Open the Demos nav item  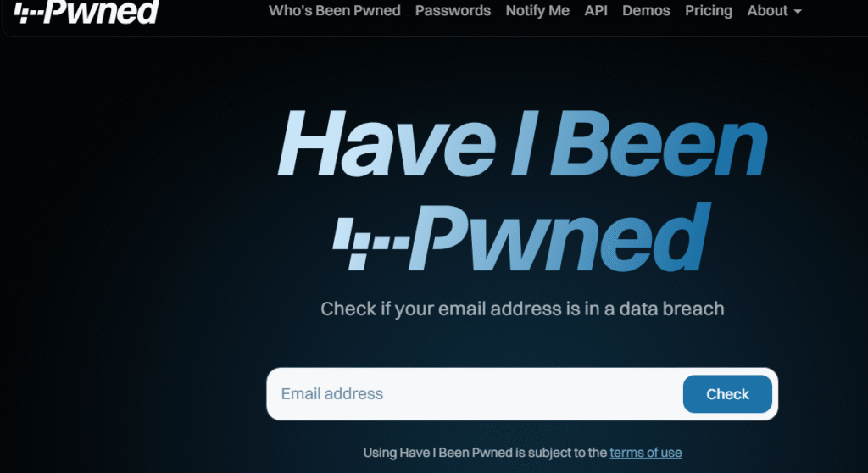646,11
